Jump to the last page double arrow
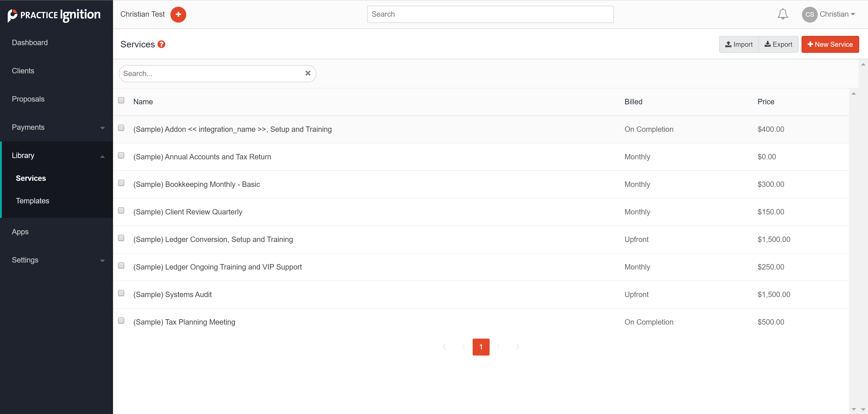The width and height of the screenshot is (868, 414). (518, 347)
